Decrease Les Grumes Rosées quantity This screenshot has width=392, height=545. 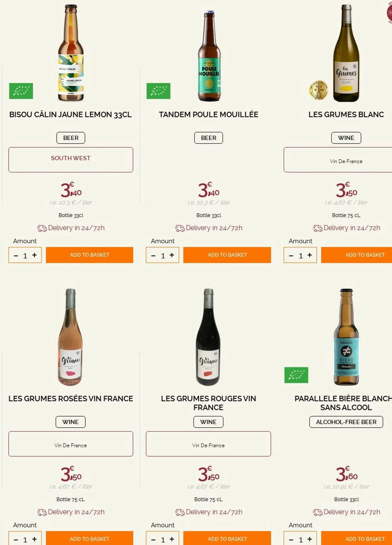pos(16,540)
